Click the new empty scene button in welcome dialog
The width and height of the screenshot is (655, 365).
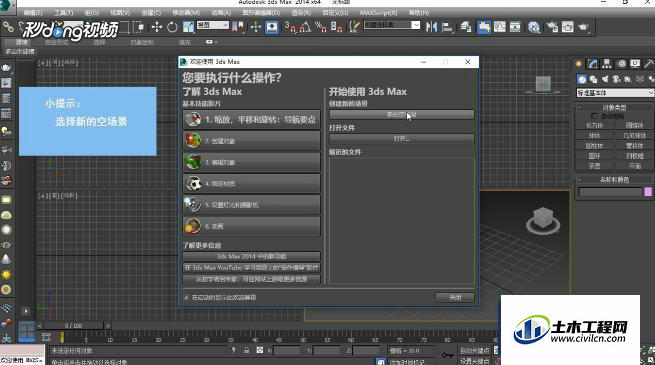[x=401, y=115]
